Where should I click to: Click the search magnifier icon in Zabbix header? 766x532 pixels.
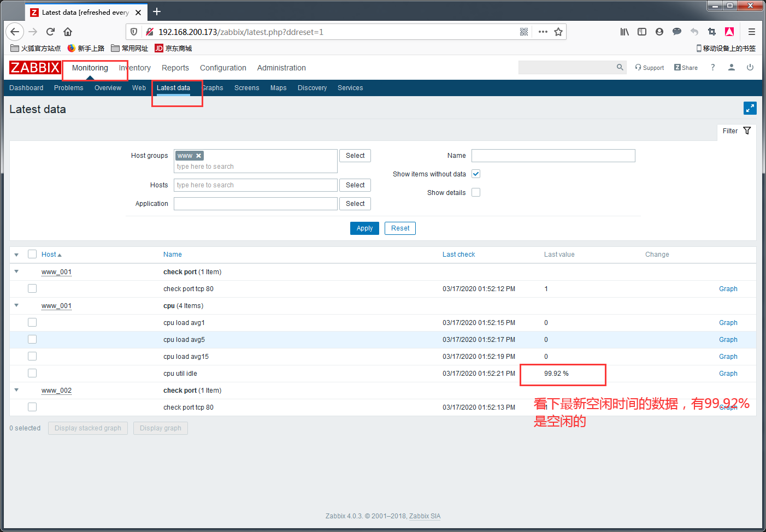click(x=620, y=67)
